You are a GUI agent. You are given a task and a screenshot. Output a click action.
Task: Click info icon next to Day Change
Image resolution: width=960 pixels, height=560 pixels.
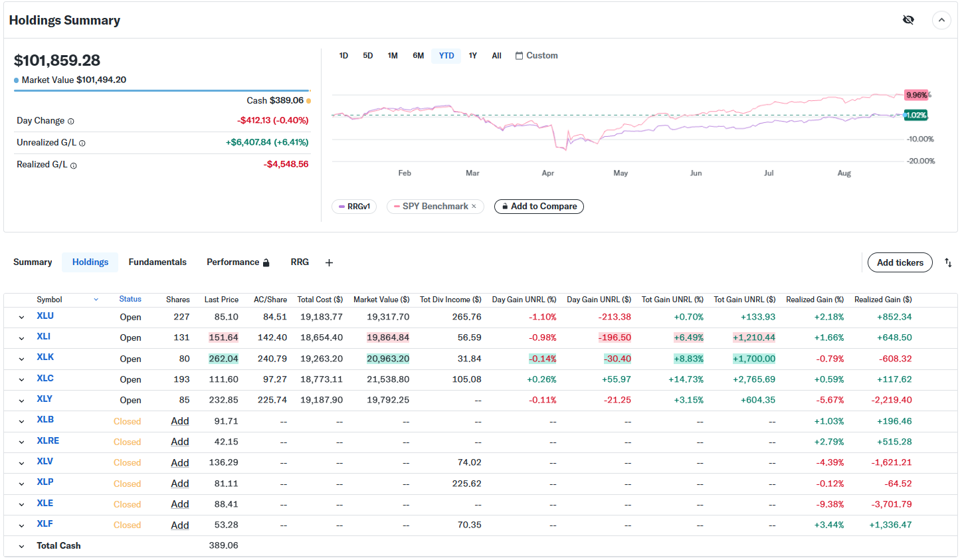(71, 122)
